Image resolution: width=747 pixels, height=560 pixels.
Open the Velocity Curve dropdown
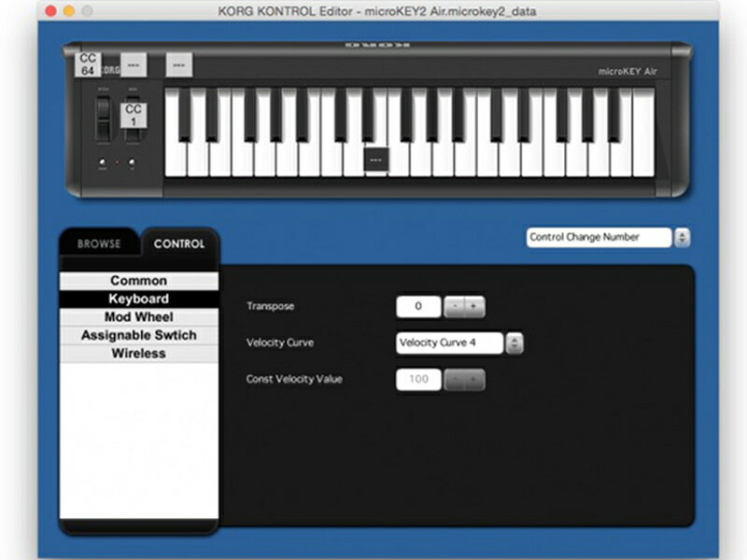449,342
